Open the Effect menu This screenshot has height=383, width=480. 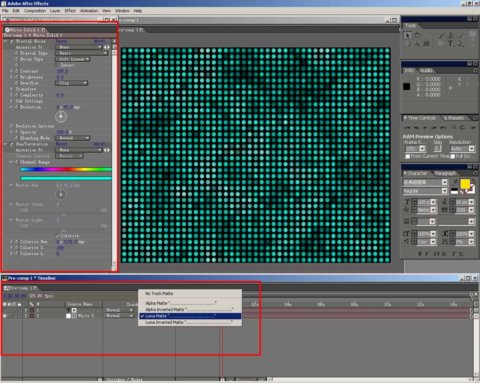pos(70,11)
